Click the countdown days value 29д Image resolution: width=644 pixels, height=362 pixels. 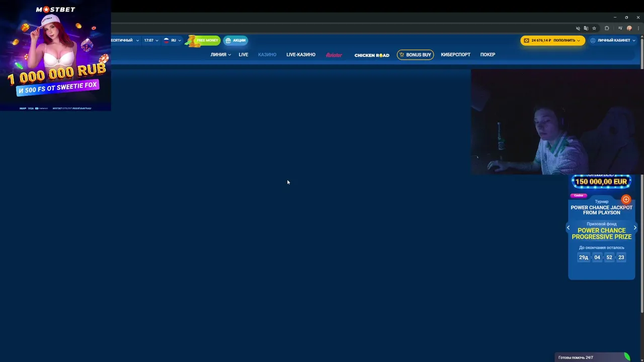pyautogui.click(x=584, y=257)
